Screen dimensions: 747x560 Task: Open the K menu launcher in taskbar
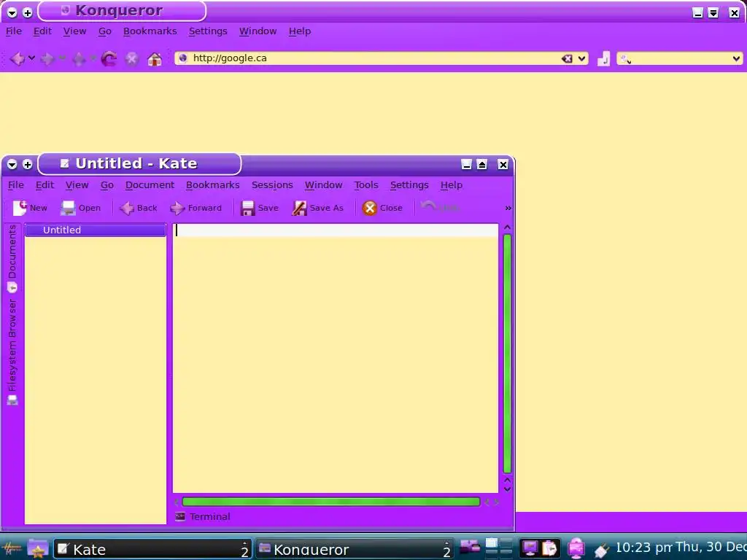tap(12, 548)
